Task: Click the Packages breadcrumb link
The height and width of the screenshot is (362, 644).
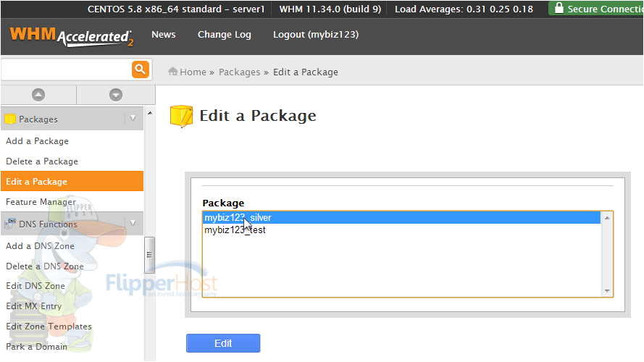Action: [x=240, y=72]
